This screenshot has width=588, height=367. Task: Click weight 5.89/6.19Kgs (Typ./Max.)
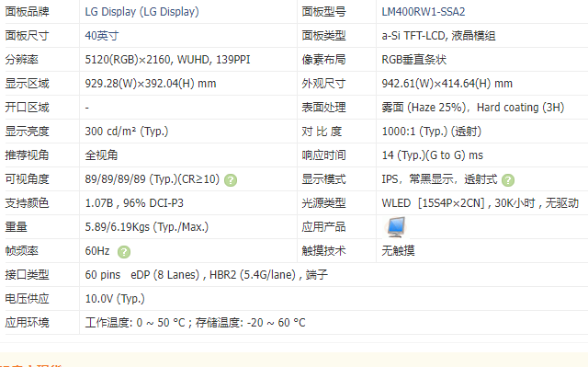tap(147, 227)
